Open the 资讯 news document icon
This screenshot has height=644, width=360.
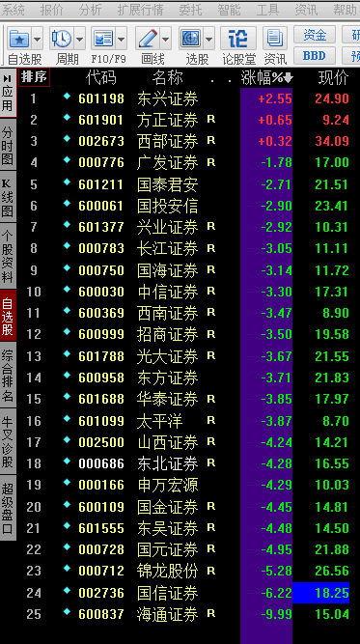coord(275,40)
